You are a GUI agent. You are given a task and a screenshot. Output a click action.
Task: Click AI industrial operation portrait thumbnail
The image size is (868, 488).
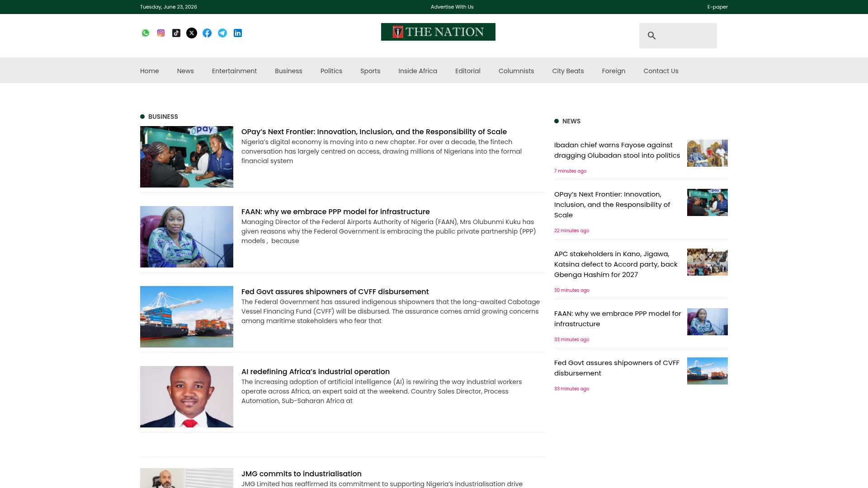187,397
